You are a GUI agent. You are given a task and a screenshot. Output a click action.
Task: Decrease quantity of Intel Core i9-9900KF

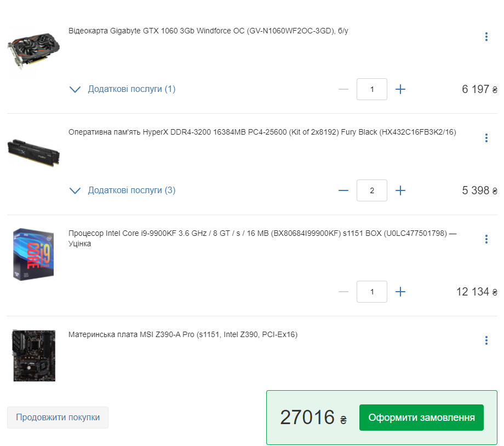(343, 292)
